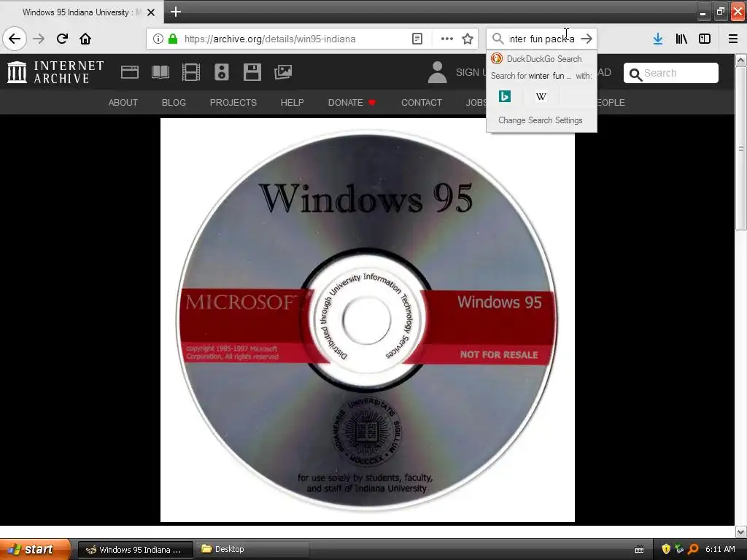Click the forward navigation arrow
747x560 pixels.
click(39, 39)
